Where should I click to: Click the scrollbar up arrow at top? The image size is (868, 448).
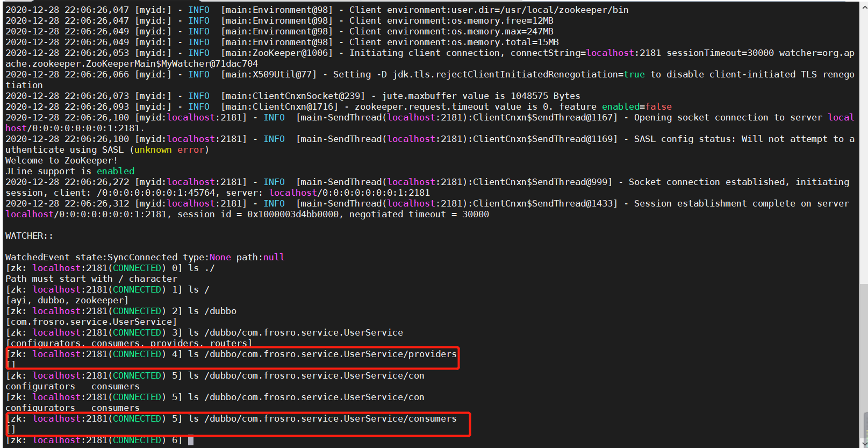(x=864, y=8)
